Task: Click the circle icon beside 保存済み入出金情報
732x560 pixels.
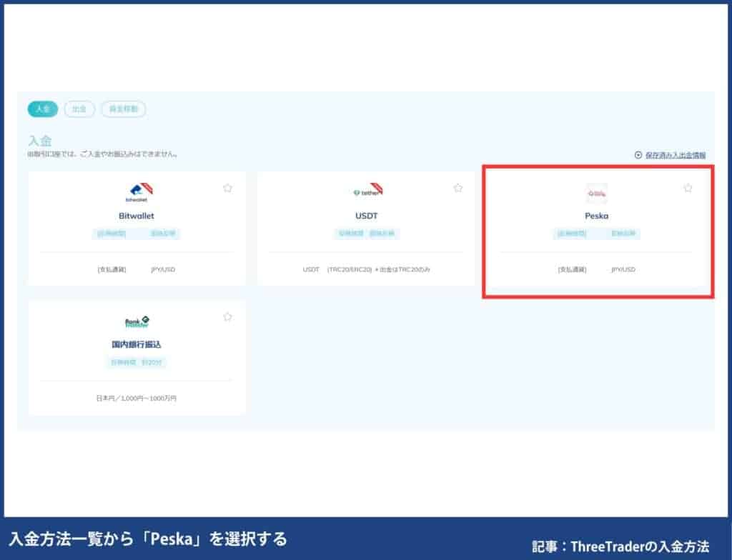Action: 638,155
